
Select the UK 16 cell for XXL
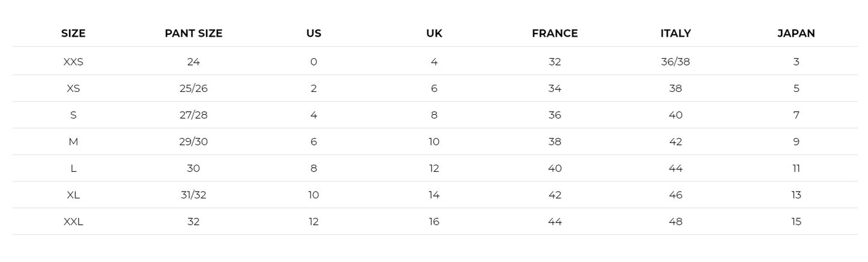pos(434,222)
